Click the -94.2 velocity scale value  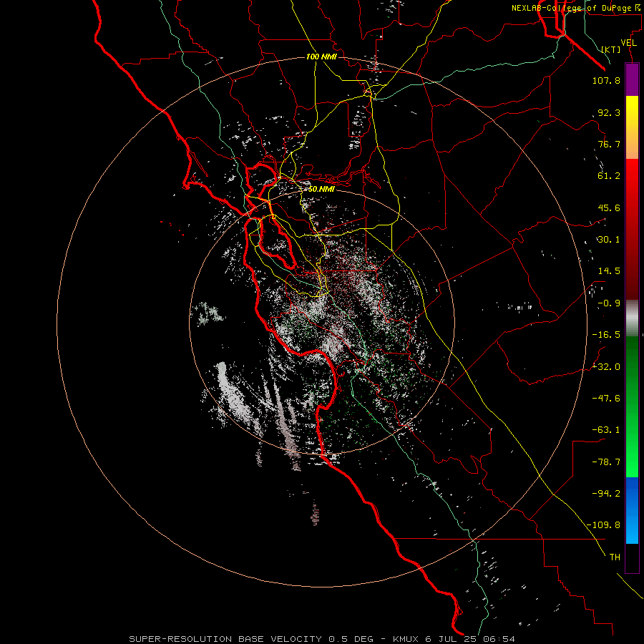(x=606, y=494)
